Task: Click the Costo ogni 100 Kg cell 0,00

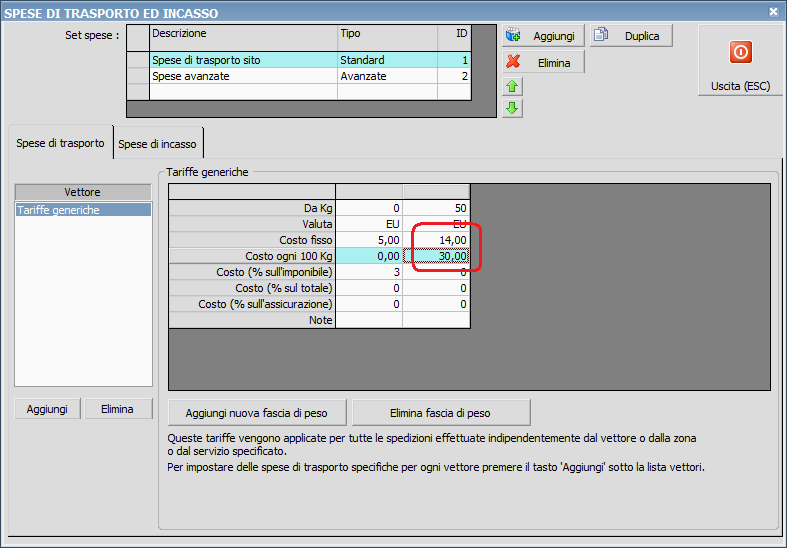Action: click(369, 256)
